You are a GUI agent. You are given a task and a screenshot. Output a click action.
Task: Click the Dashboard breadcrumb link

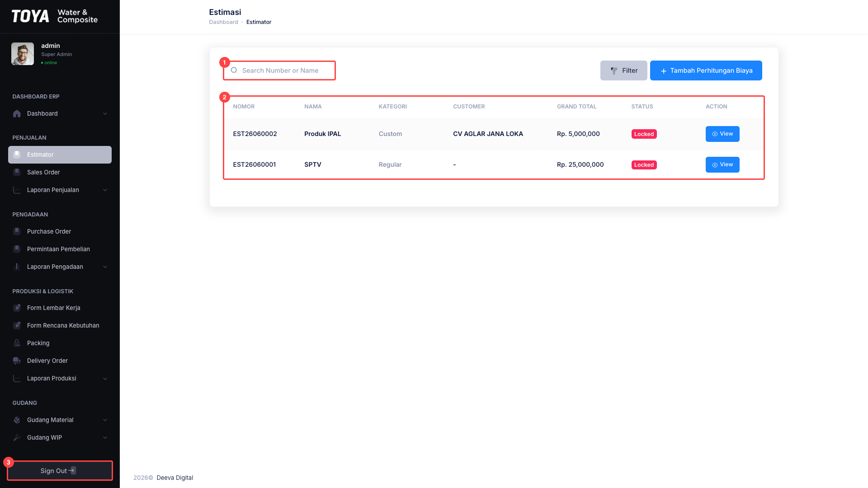pyautogui.click(x=223, y=22)
